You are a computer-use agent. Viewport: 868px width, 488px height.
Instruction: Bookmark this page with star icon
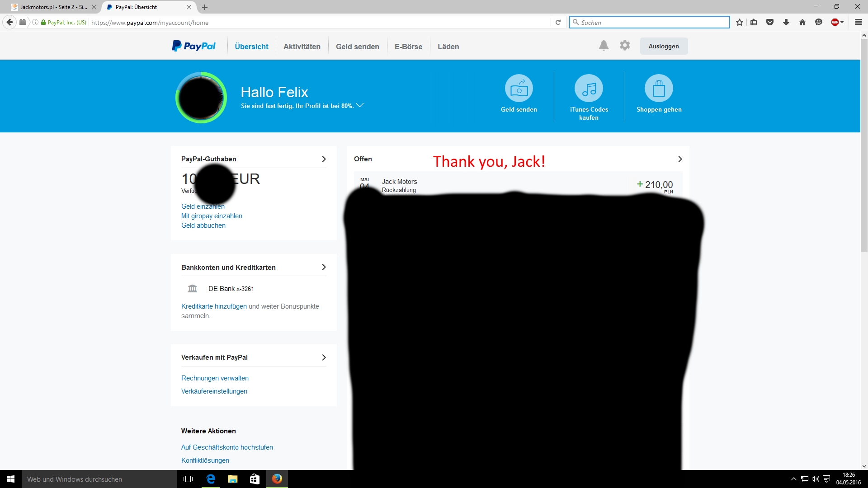[x=740, y=22]
